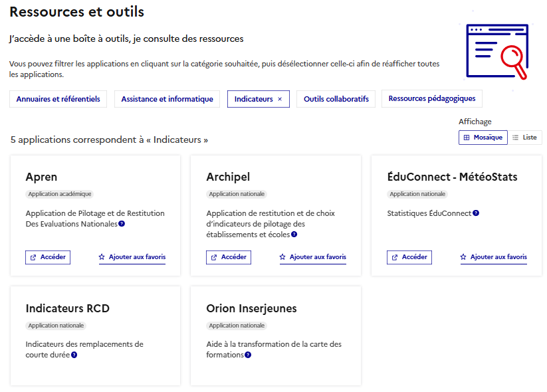Open Ajouter aux favoris for ÉduConnect
Viewport: 547px width, 392px height.
(x=493, y=257)
